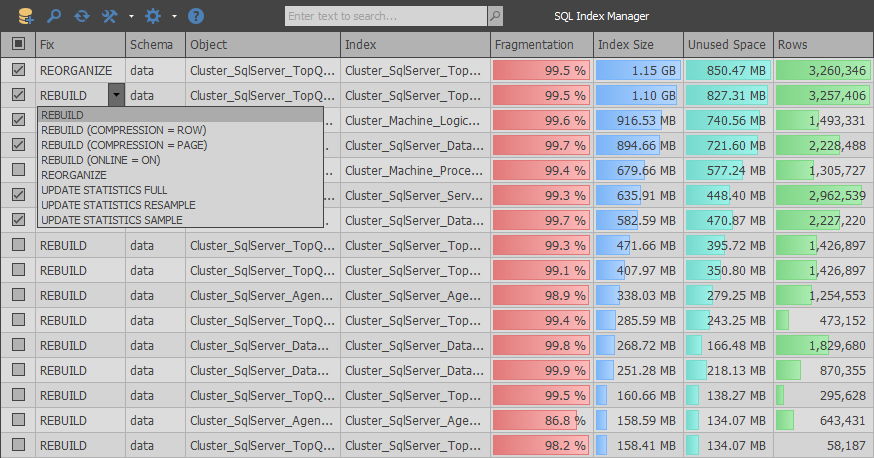Sort by Fragmentation column header

click(542, 45)
